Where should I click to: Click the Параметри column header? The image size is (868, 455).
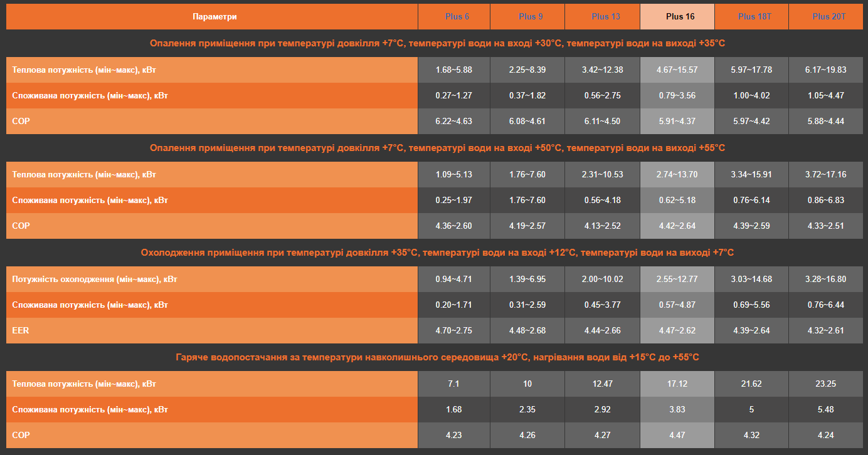pyautogui.click(x=214, y=16)
